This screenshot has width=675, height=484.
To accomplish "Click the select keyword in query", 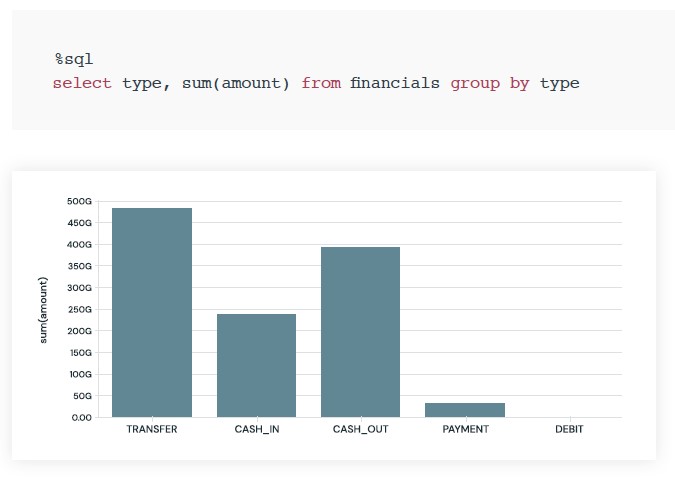I will click(x=82, y=83).
